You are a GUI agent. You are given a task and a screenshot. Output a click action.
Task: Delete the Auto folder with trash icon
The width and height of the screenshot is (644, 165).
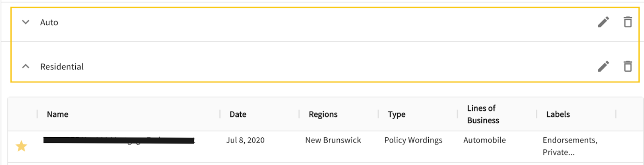(627, 22)
